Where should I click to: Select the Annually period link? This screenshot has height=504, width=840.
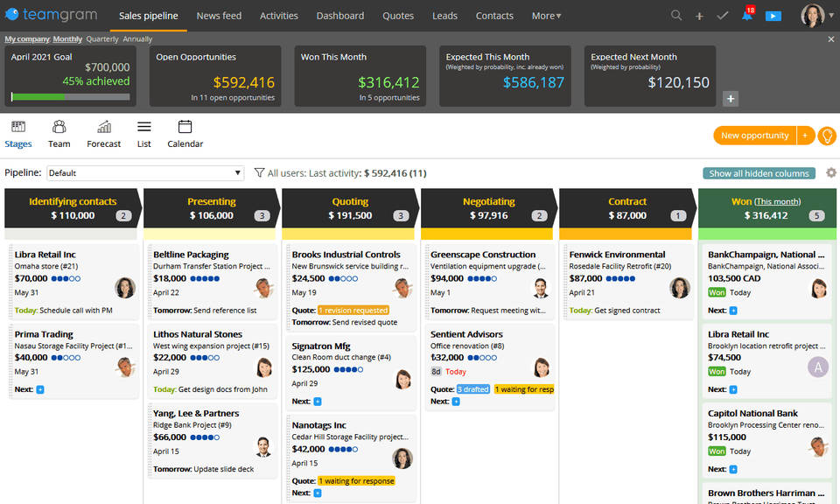(137, 39)
